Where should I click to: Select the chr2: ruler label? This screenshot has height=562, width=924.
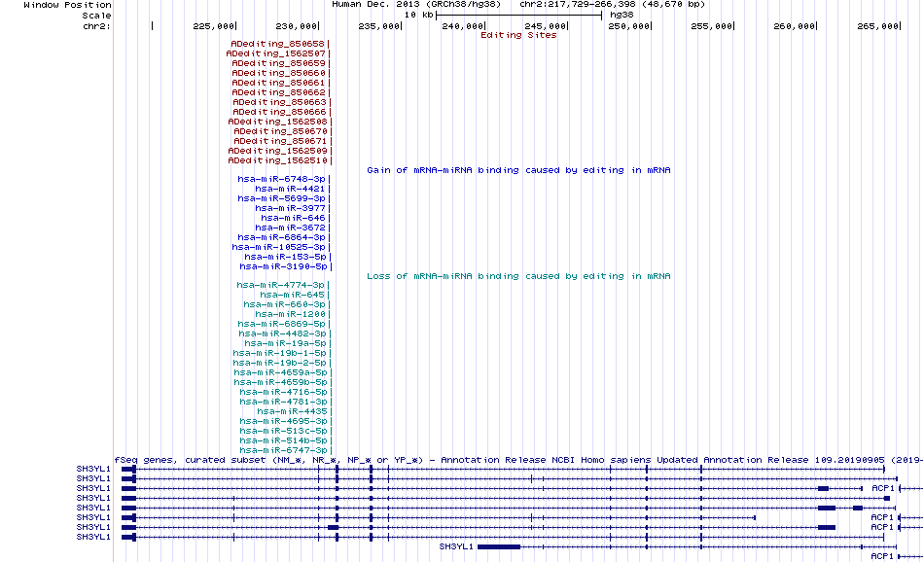click(96, 26)
